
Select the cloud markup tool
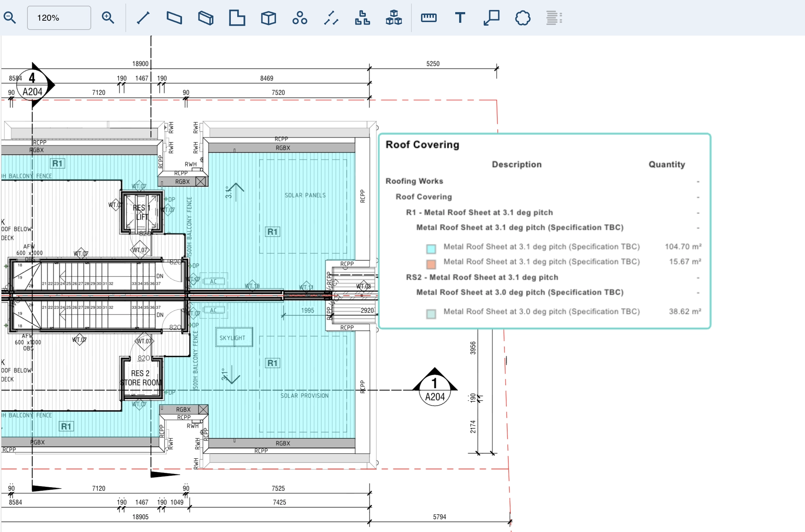point(523,18)
